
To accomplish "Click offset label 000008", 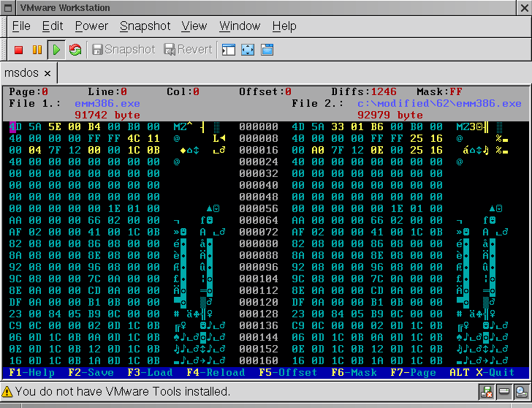I will pos(259,138).
